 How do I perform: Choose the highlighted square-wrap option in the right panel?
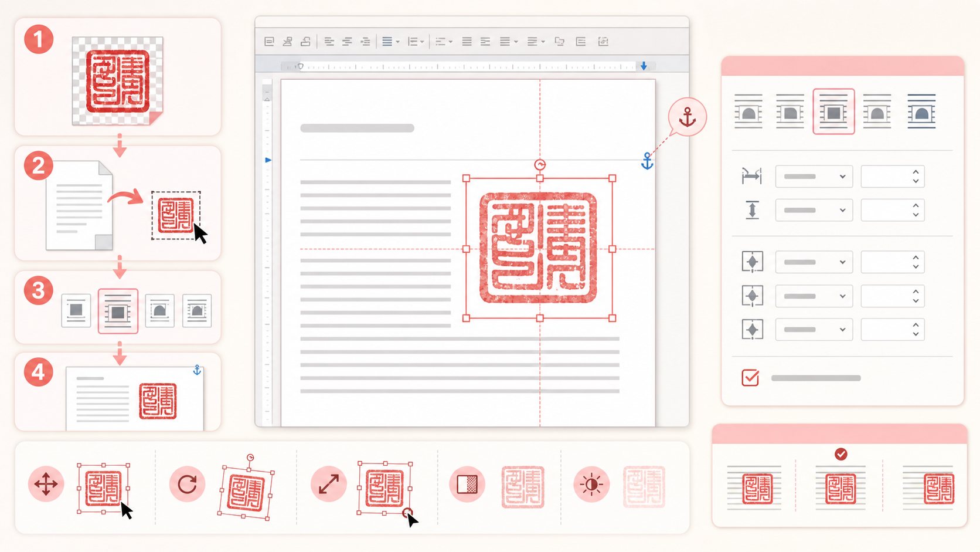pos(833,111)
